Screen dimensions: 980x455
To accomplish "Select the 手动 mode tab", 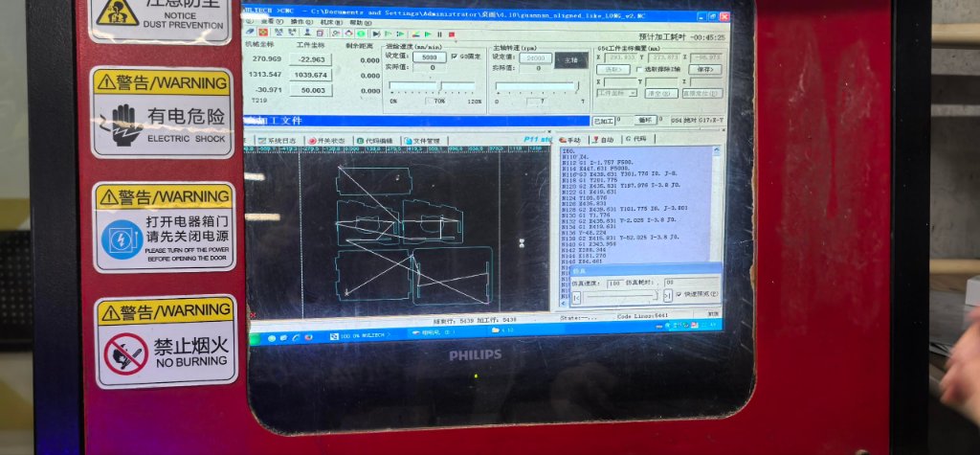I will [569, 140].
